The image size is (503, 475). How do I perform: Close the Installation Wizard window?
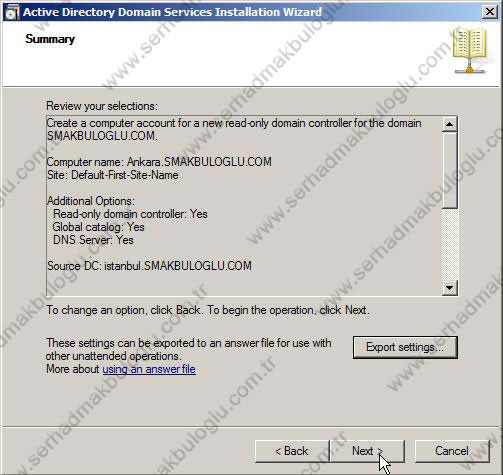[489, 12]
